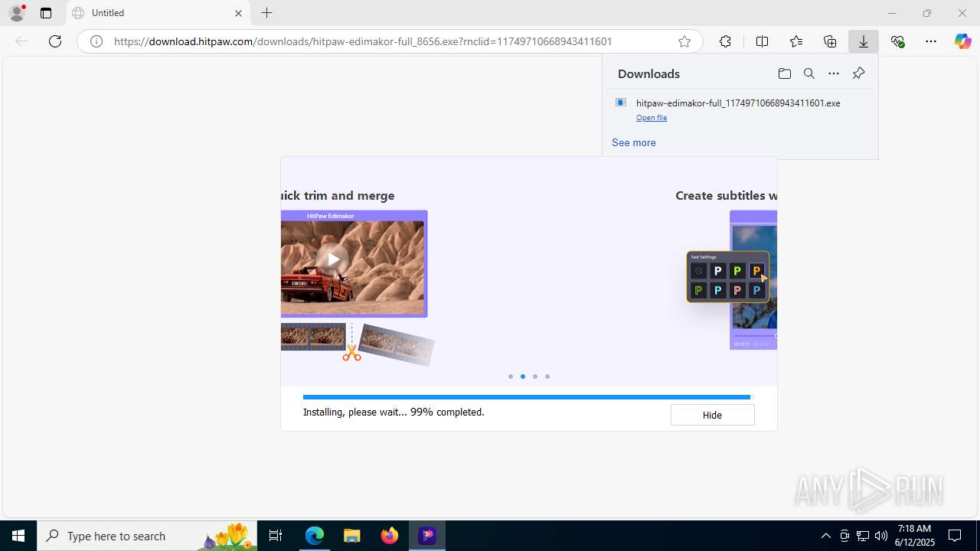Image resolution: width=980 pixels, height=551 pixels.
Task: Open the notification center icon
Action: (x=955, y=536)
